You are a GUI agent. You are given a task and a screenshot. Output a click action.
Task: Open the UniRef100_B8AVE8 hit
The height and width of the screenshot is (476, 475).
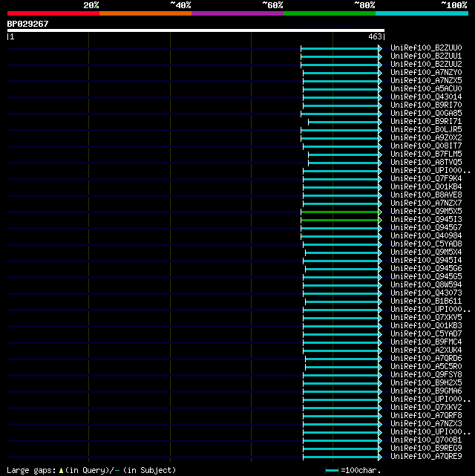coord(426,195)
